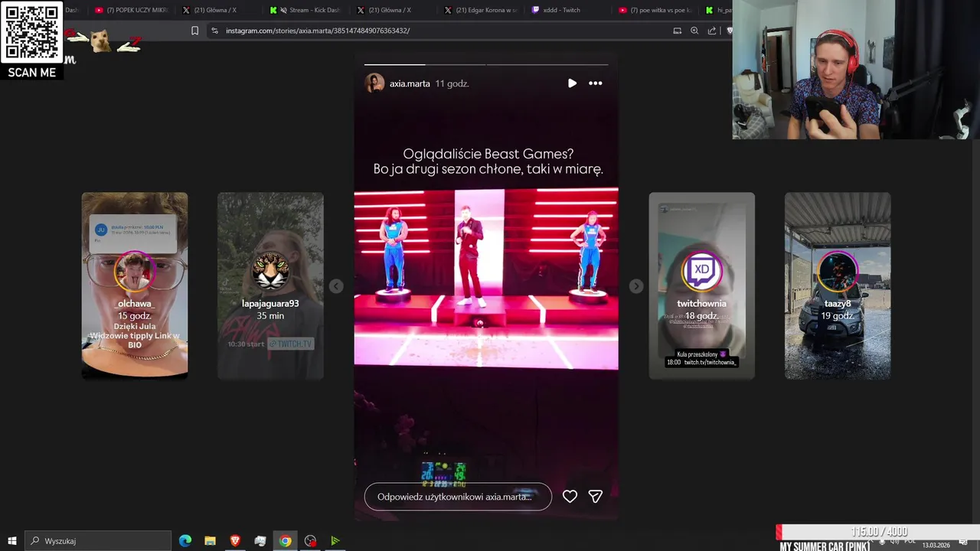Open axia.marta profile picture

(375, 83)
